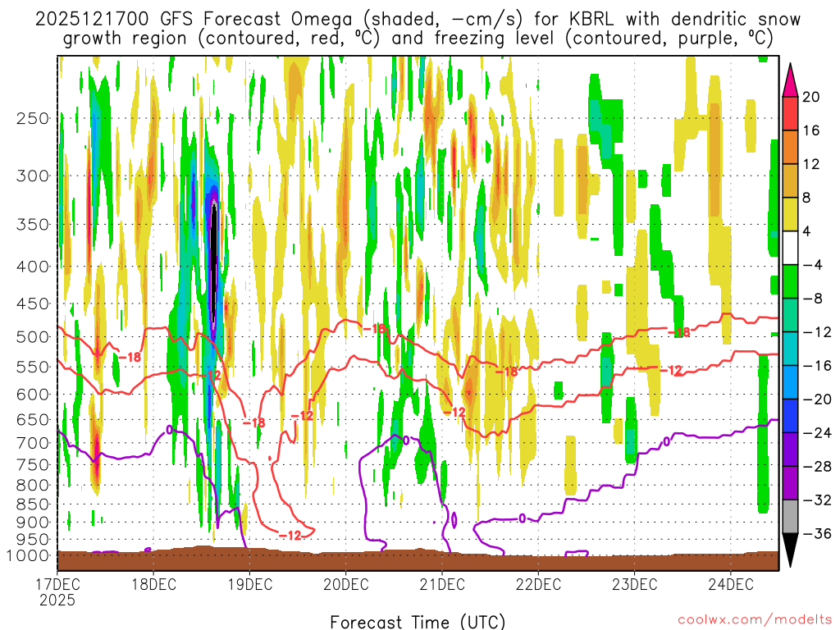Pick the white colorbar segment between 4 and -4
The image size is (840, 630).
pyautogui.click(x=790, y=248)
